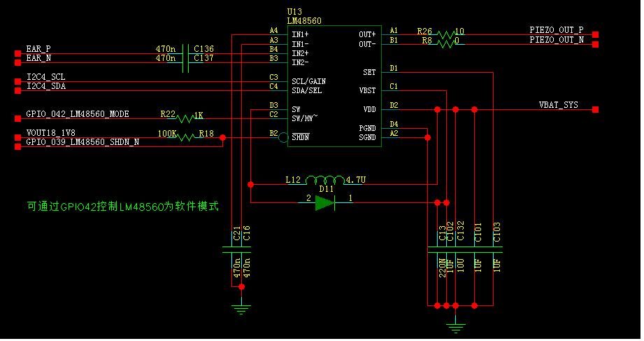
Task: Select the OUT+ pin label
Action: 367,34
